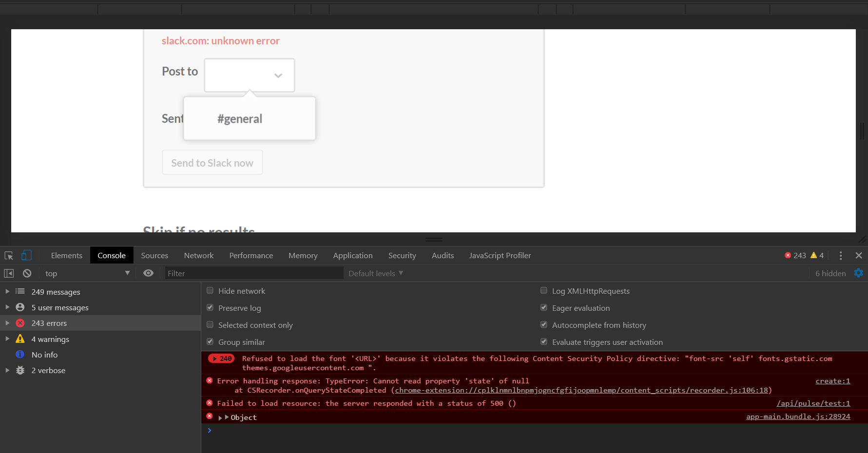868x453 pixels.
Task: Open the Default levels dropdown
Action: tap(376, 273)
